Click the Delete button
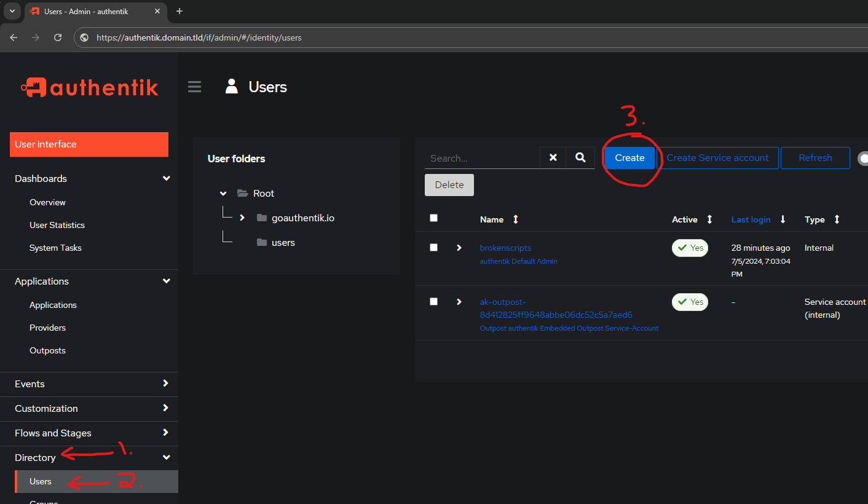The width and height of the screenshot is (868, 504). (x=449, y=184)
